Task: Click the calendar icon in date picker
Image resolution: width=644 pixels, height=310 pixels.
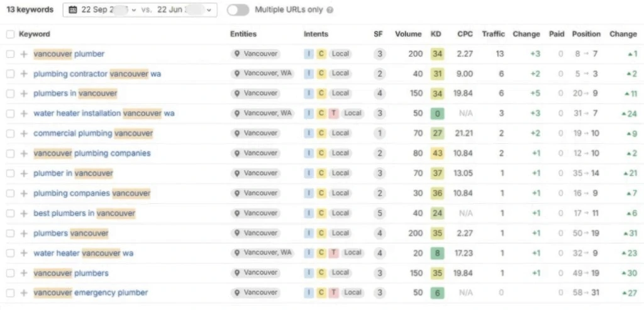Action: click(73, 10)
